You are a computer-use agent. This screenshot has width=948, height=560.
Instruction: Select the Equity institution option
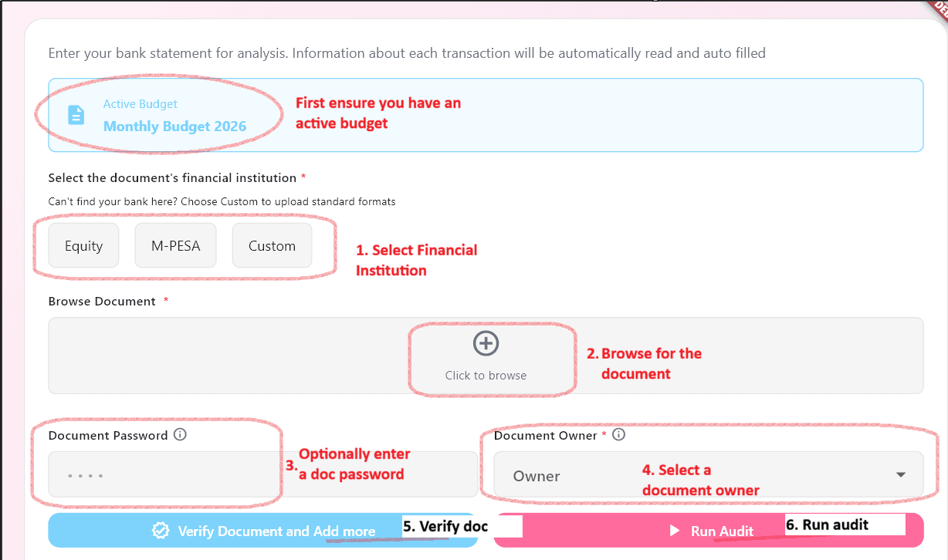(x=83, y=245)
